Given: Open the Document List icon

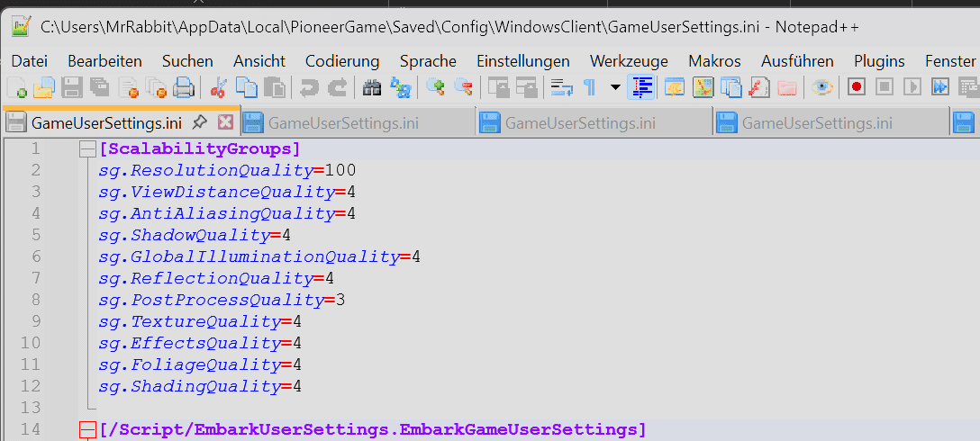Looking at the screenshot, I should point(730,87).
